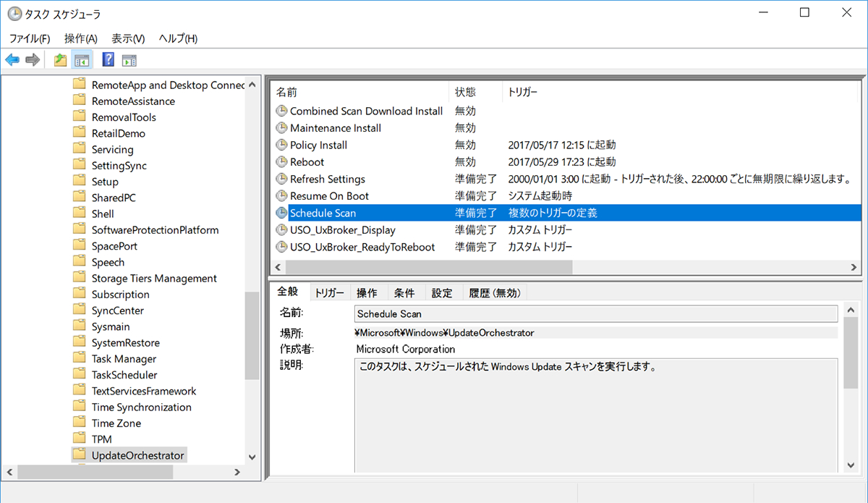Click the Back navigation arrow
This screenshot has height=503, width=868.
pyautogui.click(x=12, y=59)
